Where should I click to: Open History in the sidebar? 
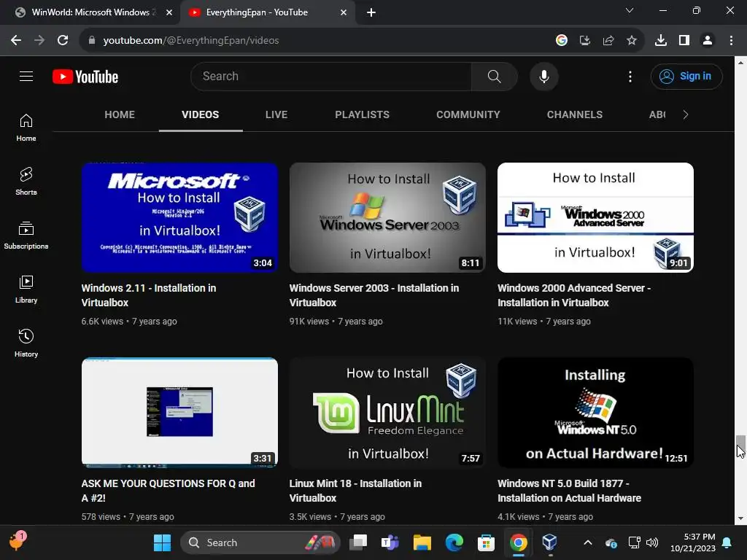pos(26,343)
